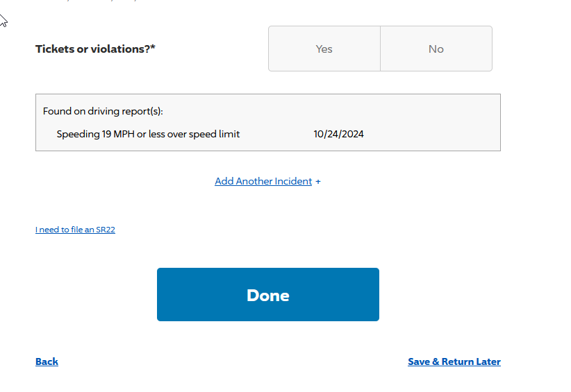
Task: Click "19 MPH" in the driving report entry
Action: 118,134
